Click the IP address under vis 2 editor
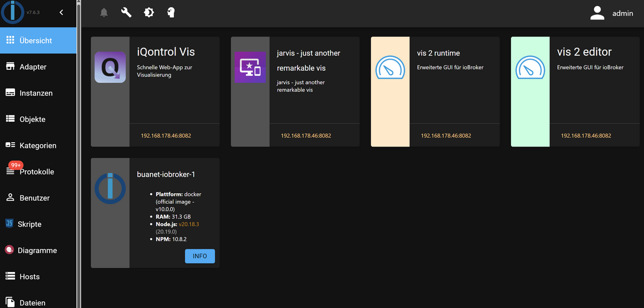This screenshot has width=644, height=308. pyautogui.click(x=586, y=136)
